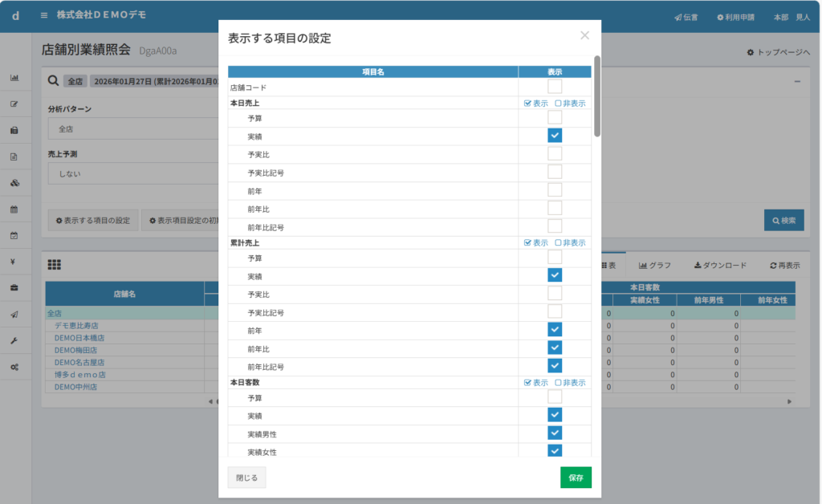Uncheck 前年比記号 under 累計売上
Image resolution: width=822 pixels, height=504 pixels.
coord(555,366)
